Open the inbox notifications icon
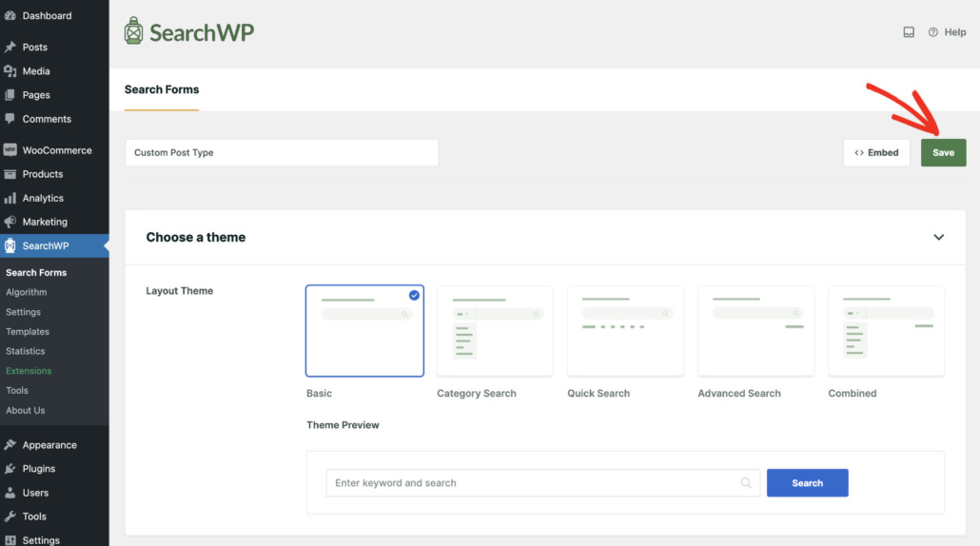The image size is (980, 546). [909, 31]
